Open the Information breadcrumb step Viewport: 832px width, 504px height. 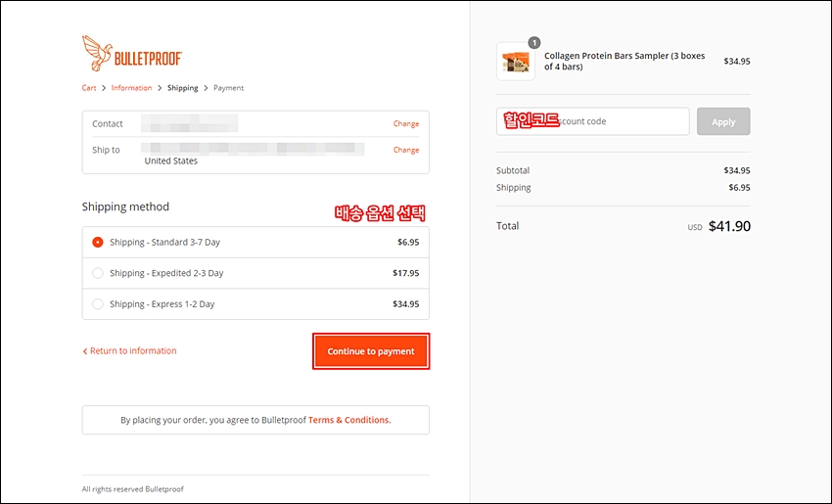pyautogui.click(x=131, y=88)
